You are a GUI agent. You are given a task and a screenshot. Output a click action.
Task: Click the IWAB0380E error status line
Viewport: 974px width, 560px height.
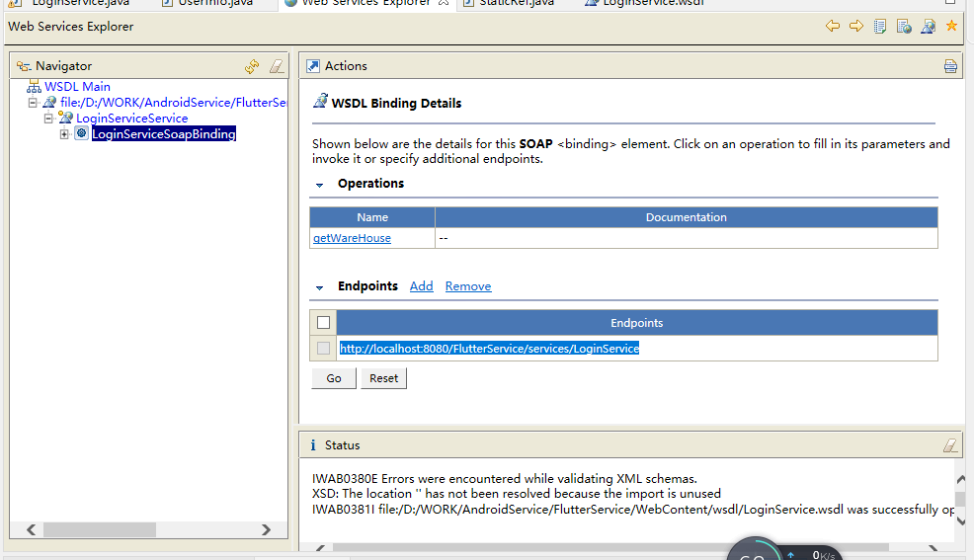coord(505,479)
